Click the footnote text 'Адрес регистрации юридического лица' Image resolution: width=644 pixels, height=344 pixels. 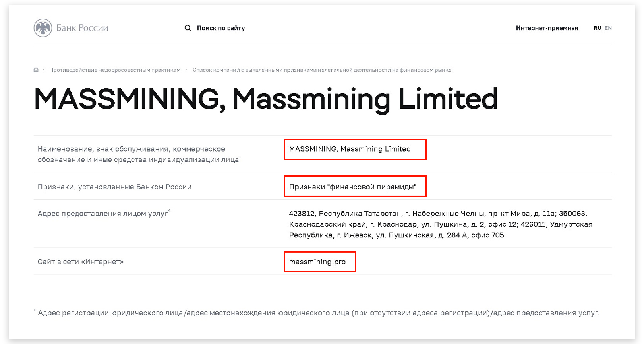318,313
